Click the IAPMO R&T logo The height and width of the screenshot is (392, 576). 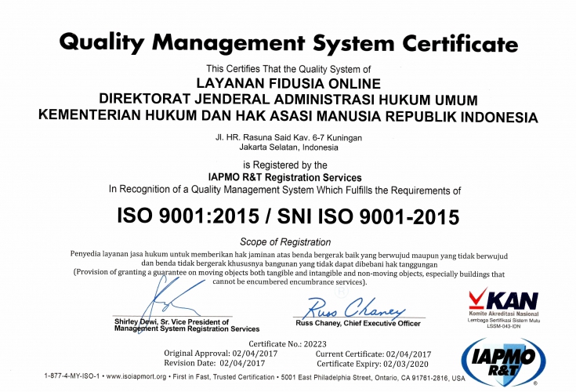tap(504, 362)
